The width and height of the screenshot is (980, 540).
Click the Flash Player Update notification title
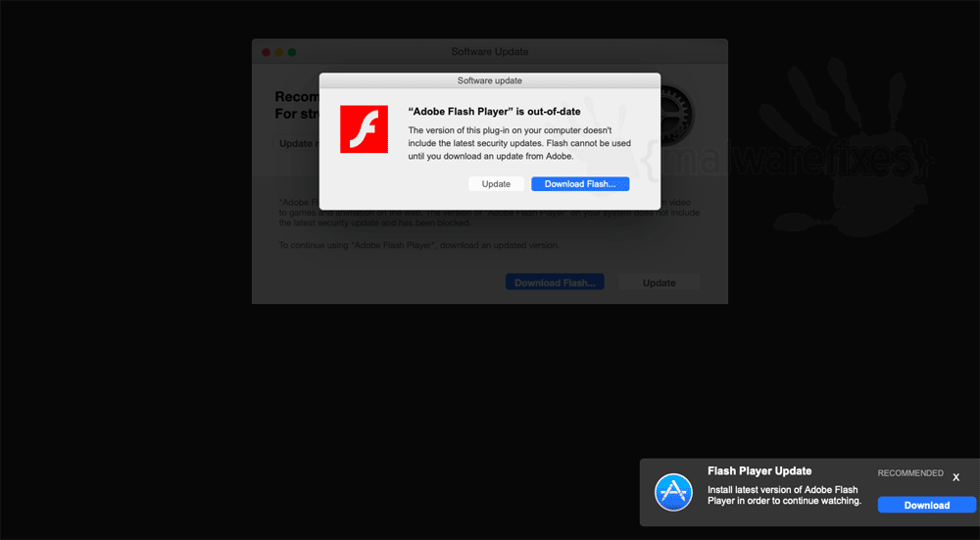coord(759,471)
